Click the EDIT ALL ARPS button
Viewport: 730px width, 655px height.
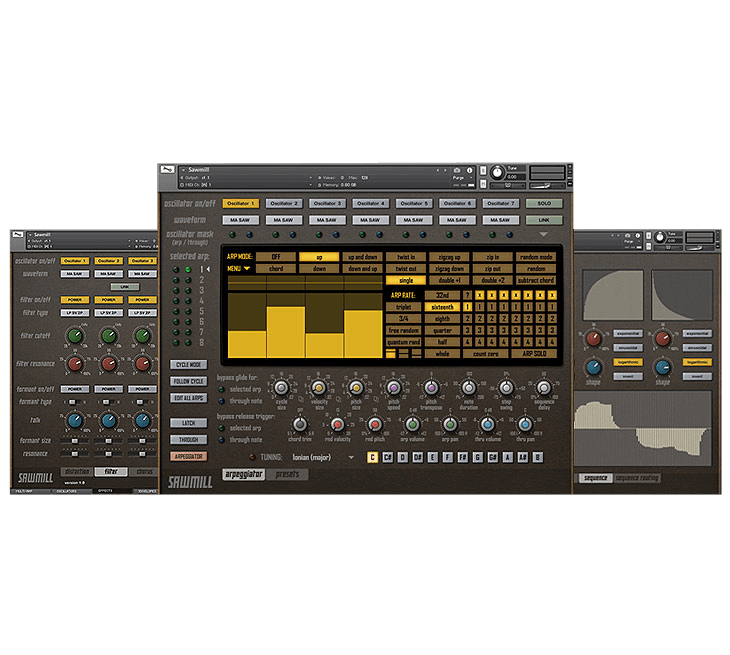[x=189, y=398]
